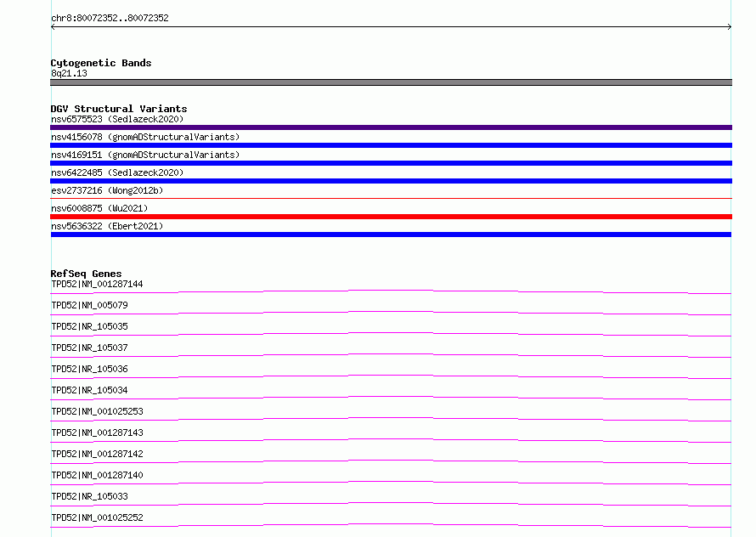Open the esv2737216 (Wong2012b) variant label
Screen dimensions: 756x537
click(107, 190)
